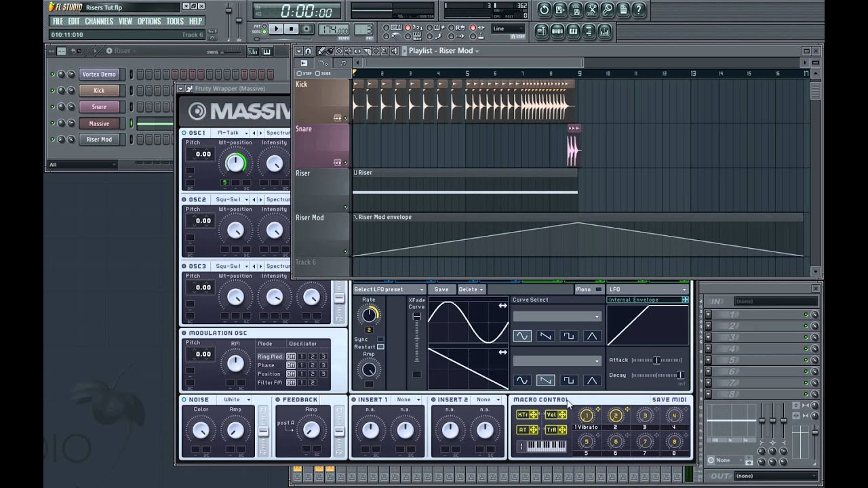The width and height of the screenshot is (868, 488).
Task: Click the help question mark icon in the top toolbar
Action: 639,9
